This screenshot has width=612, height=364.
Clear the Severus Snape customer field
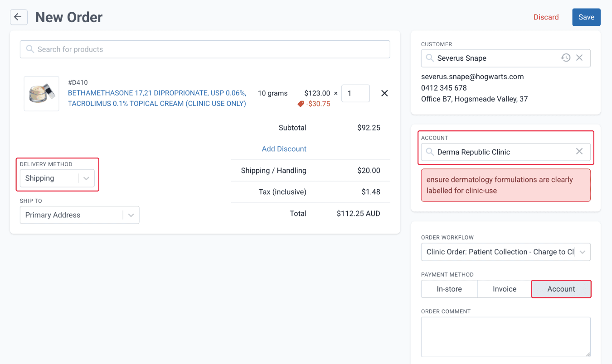(579, 58)
